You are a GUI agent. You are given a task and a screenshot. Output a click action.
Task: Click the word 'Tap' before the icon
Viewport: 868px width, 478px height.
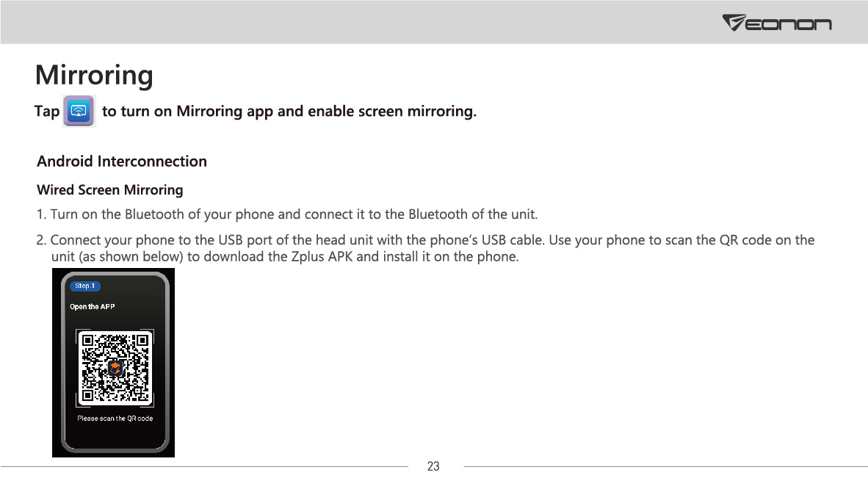(47, 111)
